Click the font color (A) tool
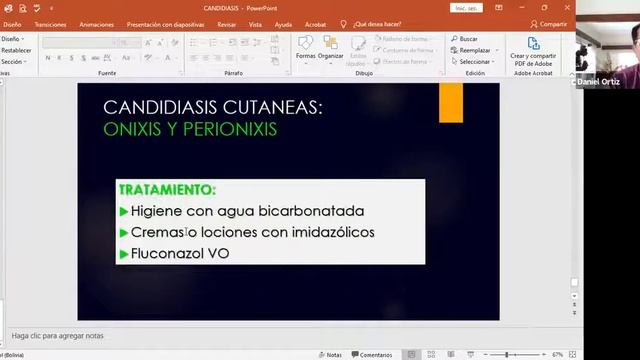640x360 pixels. pyautogui.click(x=168, y=58)
